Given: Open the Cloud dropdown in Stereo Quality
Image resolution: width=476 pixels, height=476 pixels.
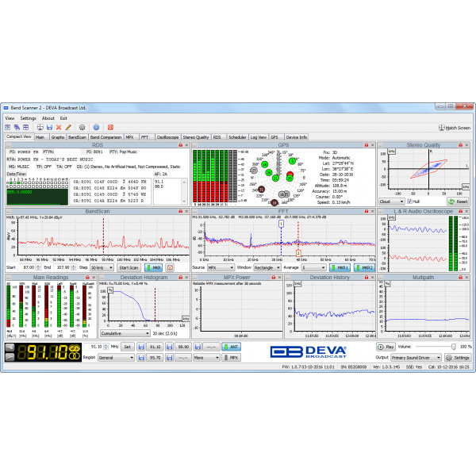Looking at the screenshot, I should click(391, 202).
